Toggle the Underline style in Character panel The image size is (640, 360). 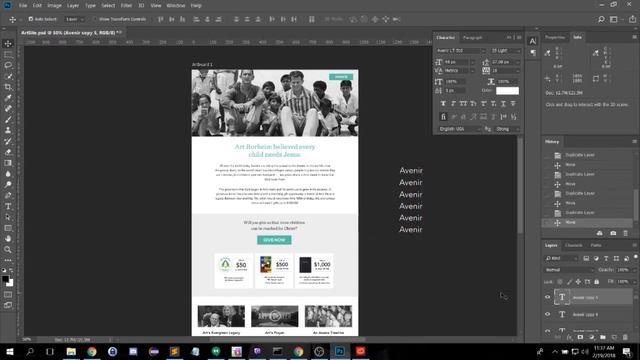click(503, 104)
